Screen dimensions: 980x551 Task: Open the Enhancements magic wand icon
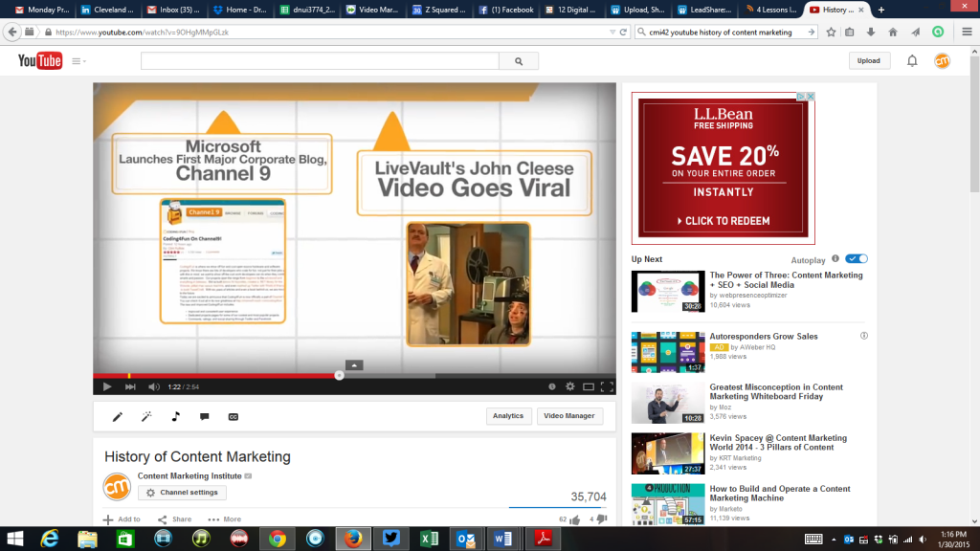click(x=146, y=417)
